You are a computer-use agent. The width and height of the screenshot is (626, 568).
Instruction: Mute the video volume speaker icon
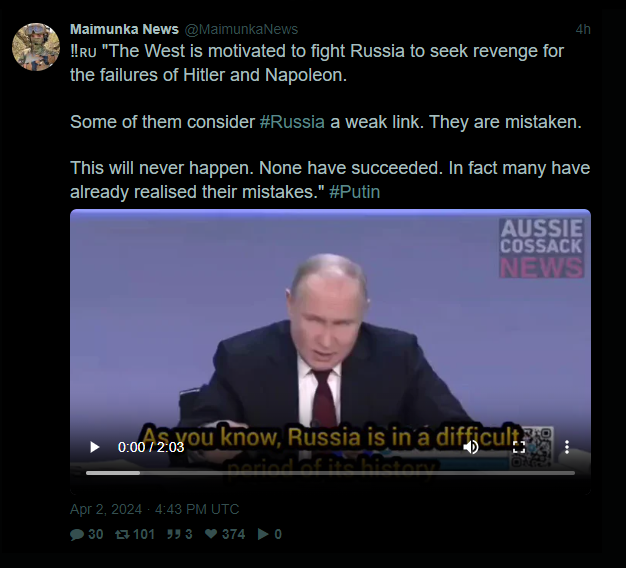click(471, 447)
